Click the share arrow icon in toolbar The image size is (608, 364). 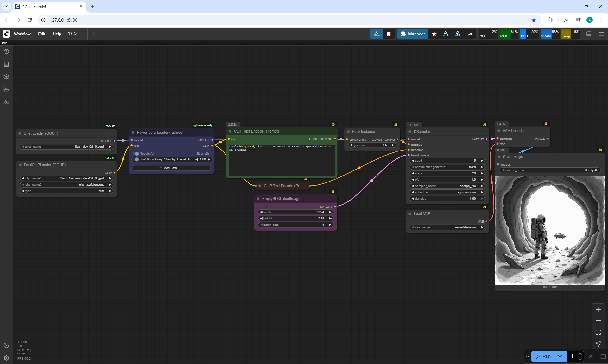pyautogui.click(x=470, y=34)
